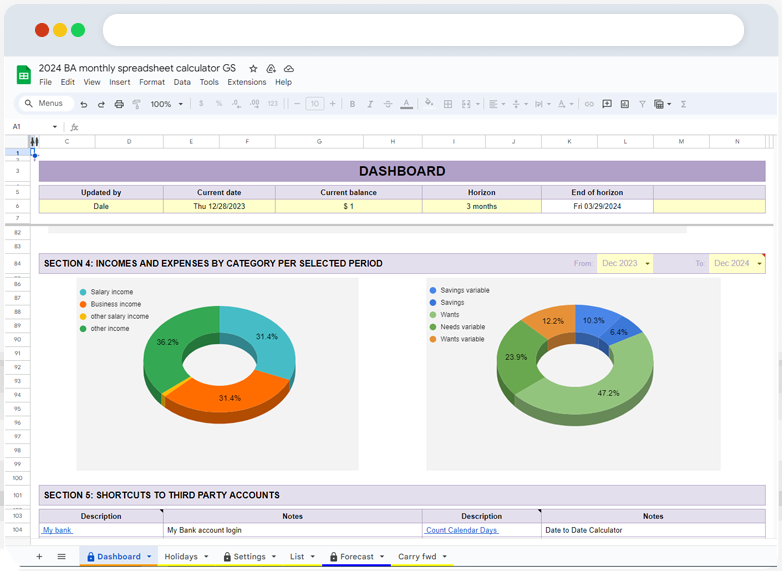This screenshot has height=571, width=782.
Task: Toggle italic formatting
Action: coord(370,104)
